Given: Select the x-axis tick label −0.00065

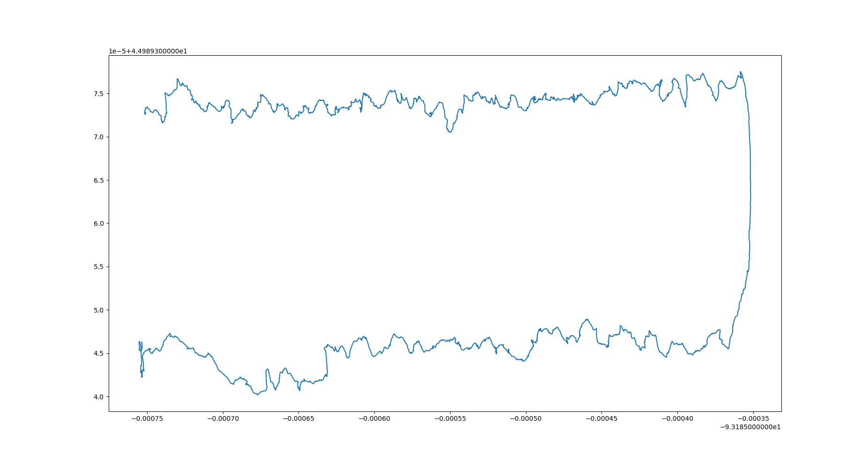Looking at the screenshot, I should click(x=298, y=418).
